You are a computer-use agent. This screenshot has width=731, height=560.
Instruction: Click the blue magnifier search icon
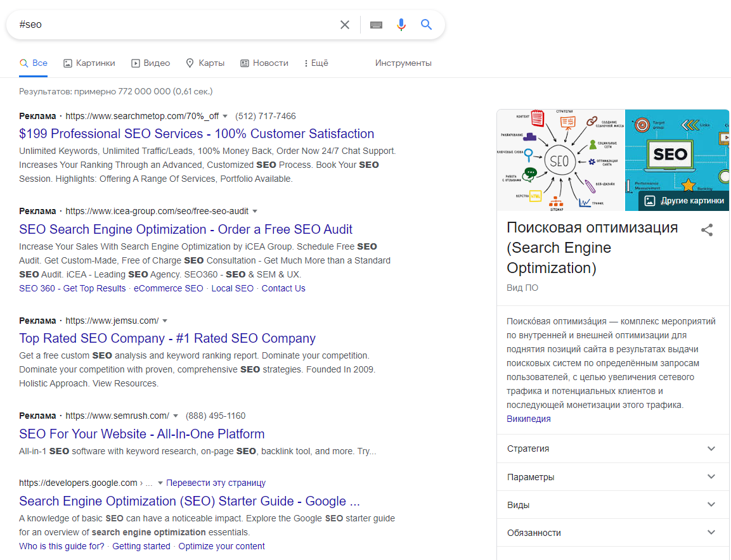[x=426, y=25]
